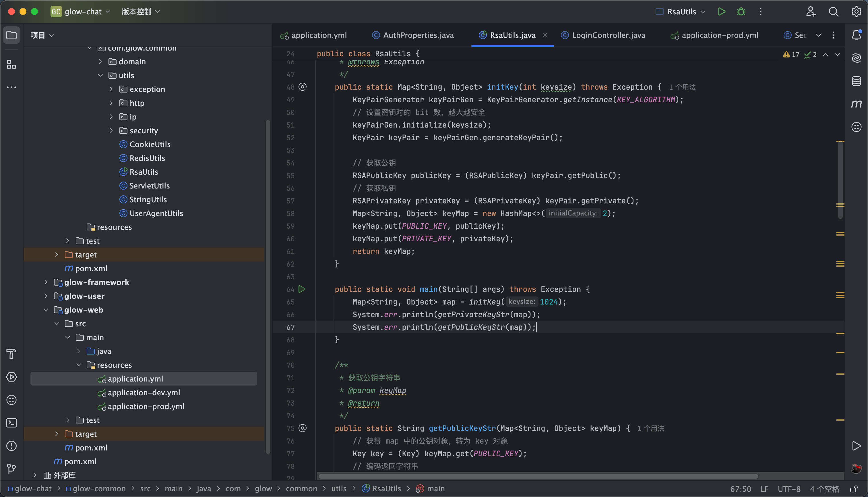The image size is (868, 497).
Task: Switch to the AuthProperties.java tab
Action: coord(418,35)
